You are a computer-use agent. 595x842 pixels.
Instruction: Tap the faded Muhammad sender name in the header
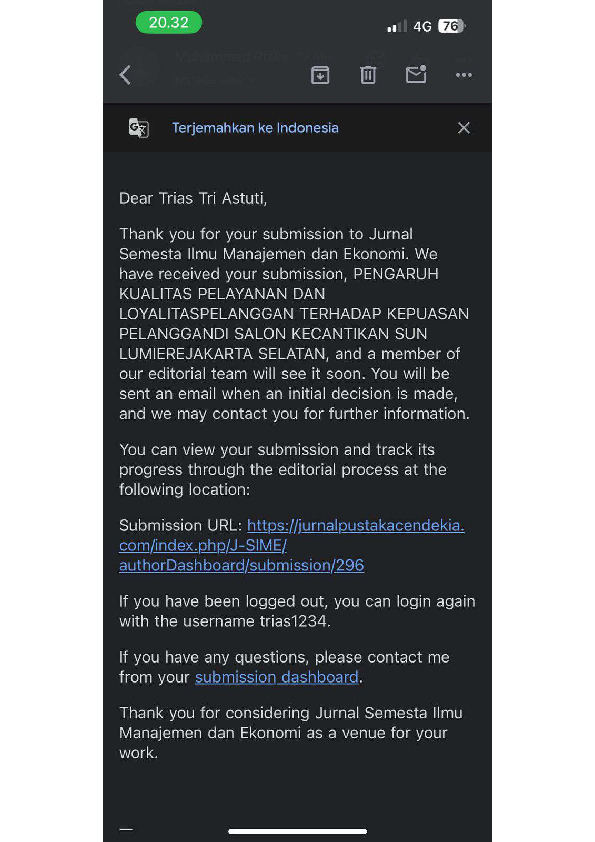[x=231, y=56]
